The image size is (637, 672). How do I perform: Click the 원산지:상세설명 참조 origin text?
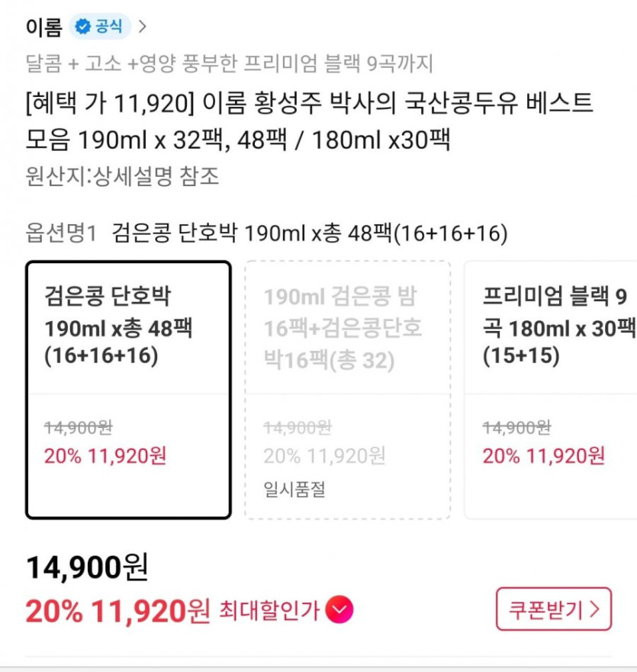[122, 177]
